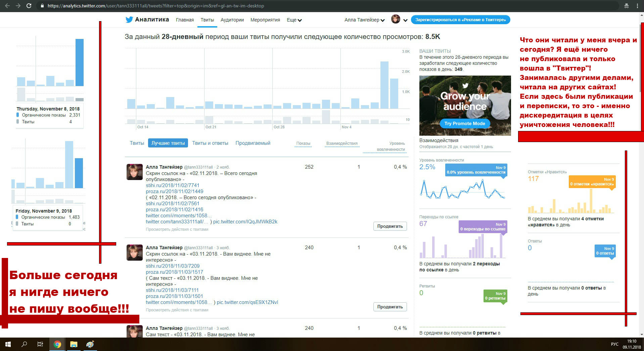Open link stihi.ru/2018/11/03/7111

click(172, 290)
